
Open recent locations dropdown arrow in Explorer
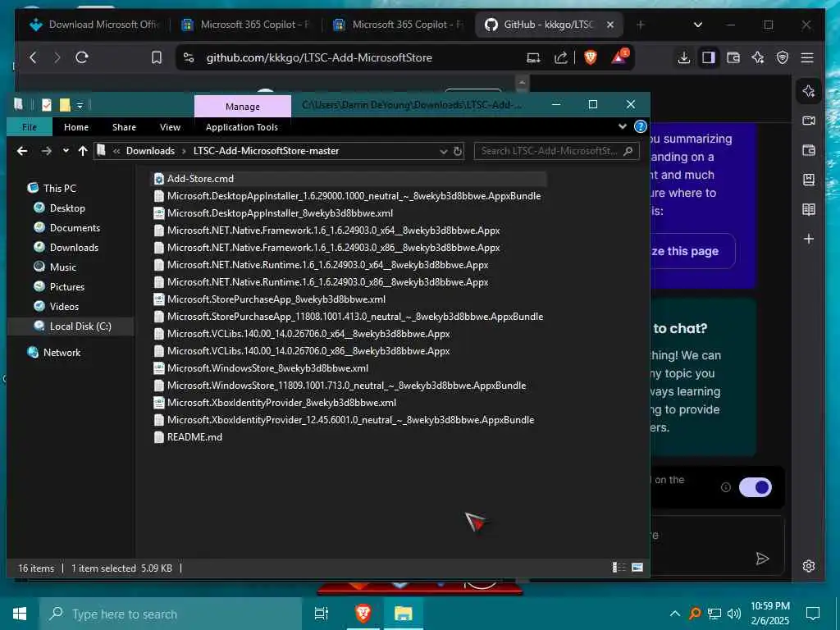[x=66, y=151]
